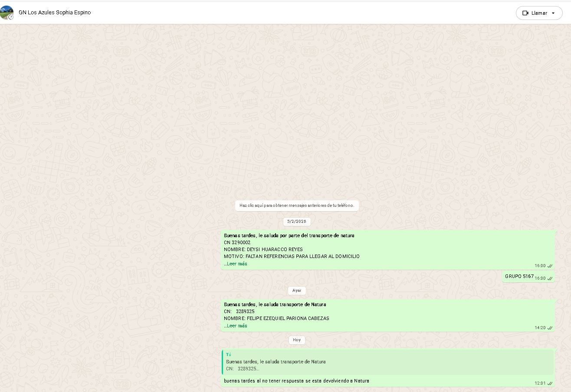Click the 'Ayer' date separator

297,291
